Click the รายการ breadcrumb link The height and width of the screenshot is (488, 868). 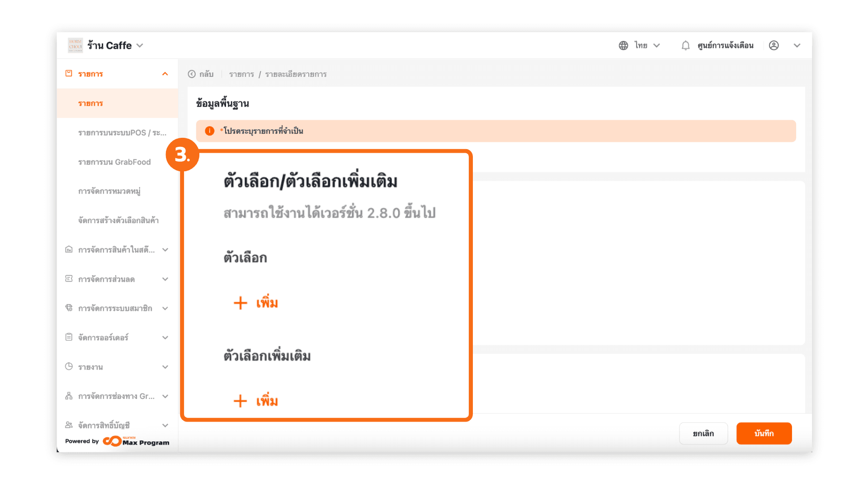click(241, 74)
